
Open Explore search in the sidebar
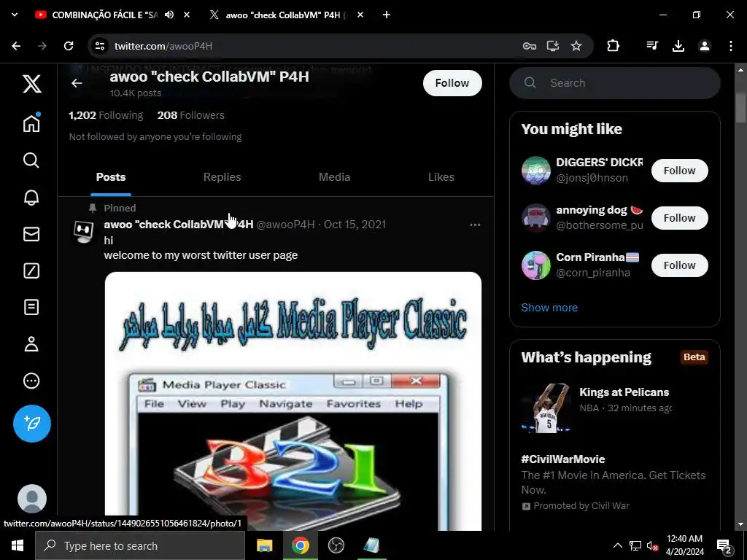(x=31, y=160)
